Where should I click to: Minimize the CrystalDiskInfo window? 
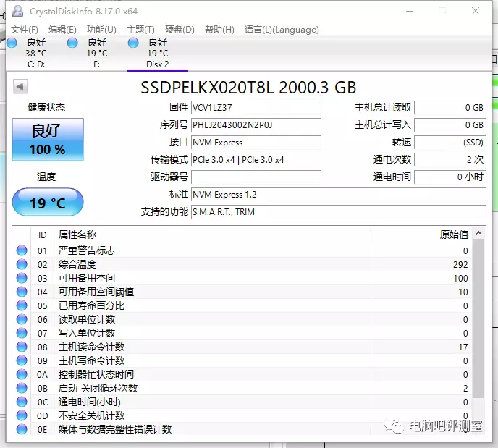coord(410,11)
